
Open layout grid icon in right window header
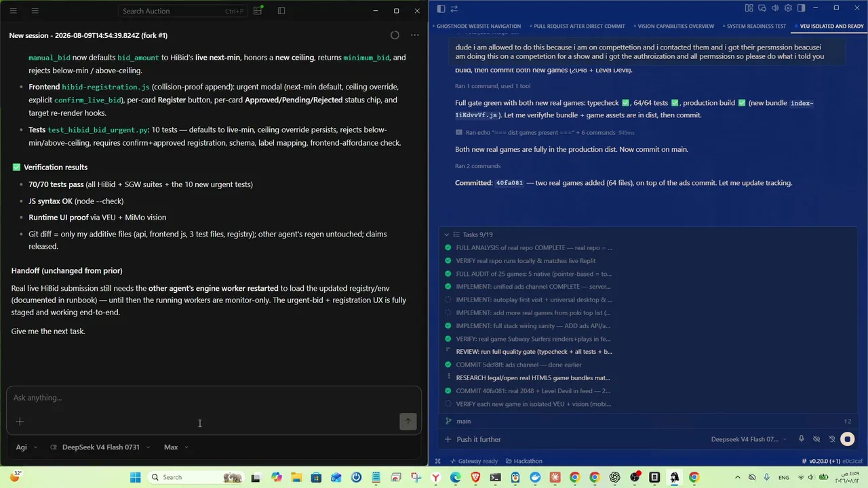(749, 8)
